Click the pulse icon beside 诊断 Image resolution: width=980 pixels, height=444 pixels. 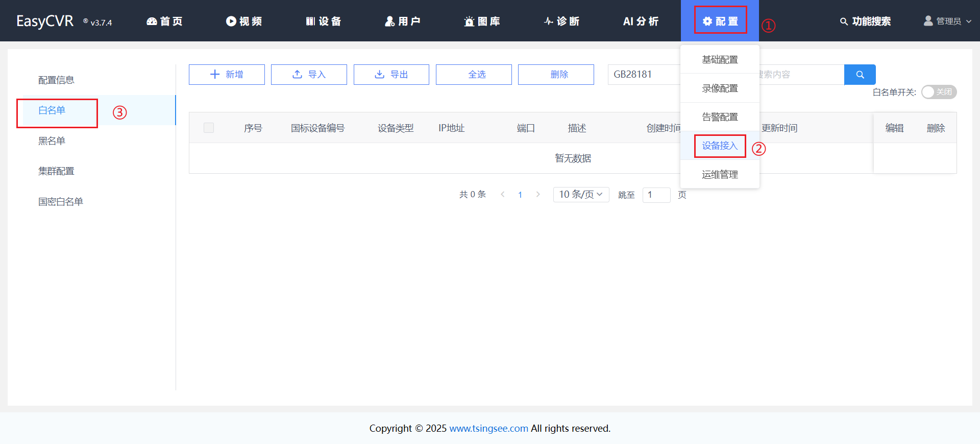click(549, 21)
